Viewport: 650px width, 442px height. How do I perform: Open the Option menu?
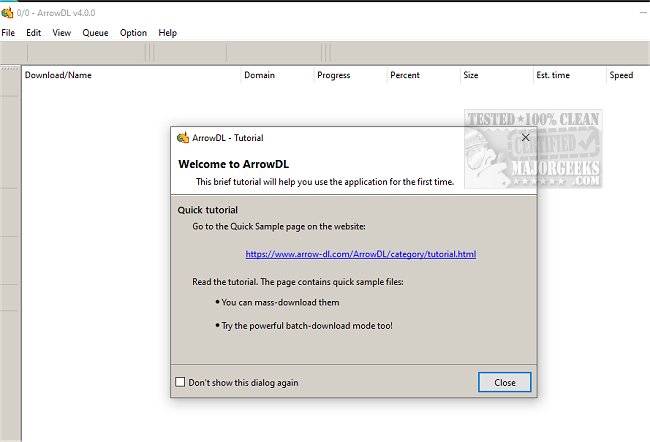[133, 33]
